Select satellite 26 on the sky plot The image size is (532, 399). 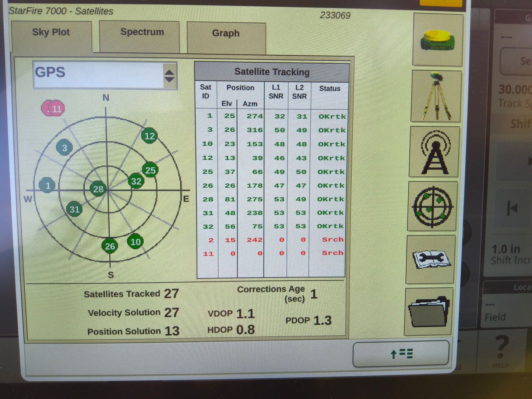coord(110,246)
